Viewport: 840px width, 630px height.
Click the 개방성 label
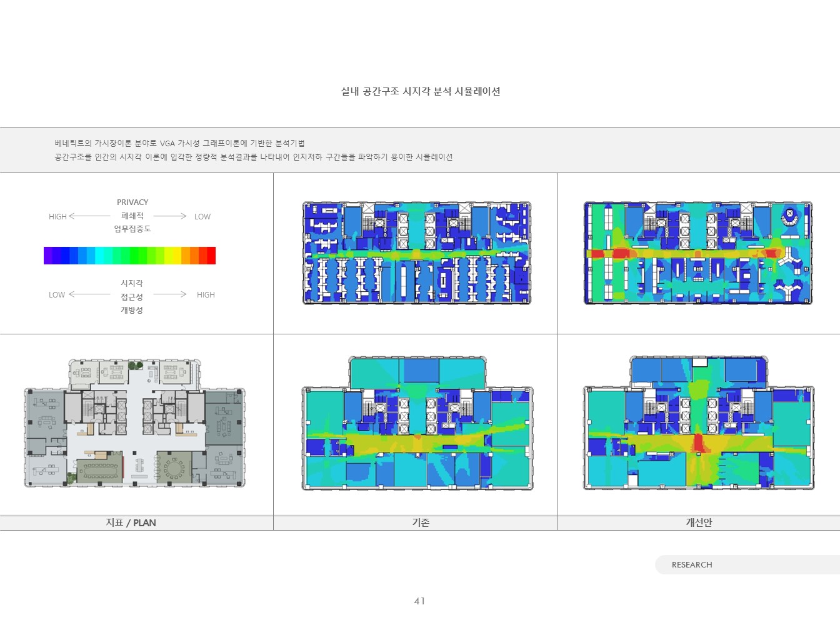(132, 310)
